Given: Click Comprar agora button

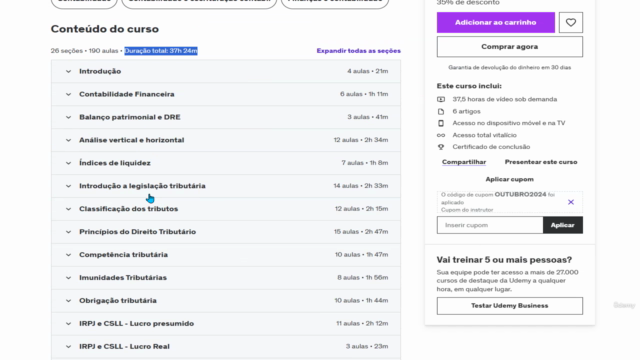Looking at the screenshot, I should point(509,47).
